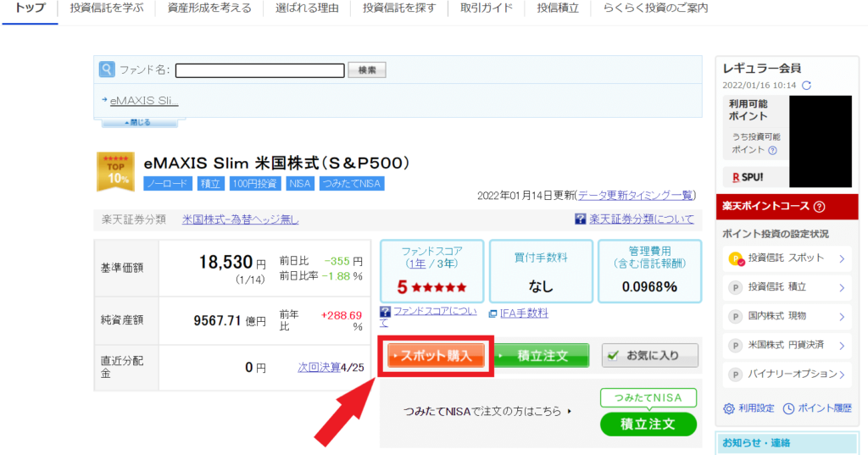Image resolution: width=868 pixels, height=455 pixels.
Task: Open the 次回決算 link
Action: pyautogui.click(x=319, y=368)
